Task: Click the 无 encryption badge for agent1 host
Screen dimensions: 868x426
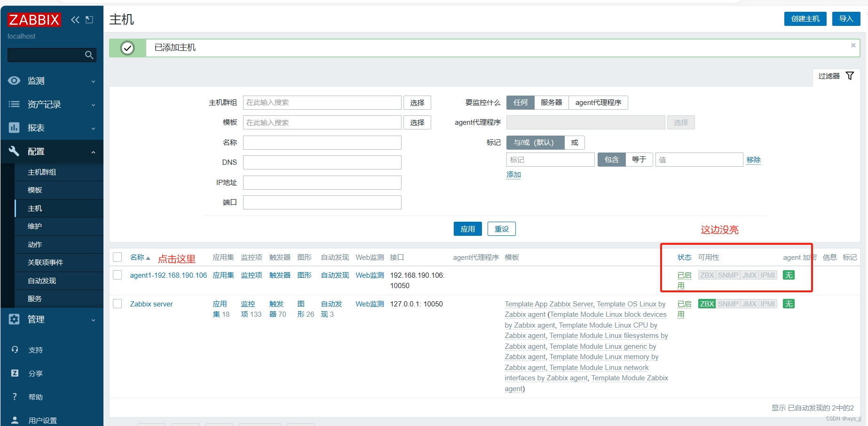Action: [x=789, y=275]
